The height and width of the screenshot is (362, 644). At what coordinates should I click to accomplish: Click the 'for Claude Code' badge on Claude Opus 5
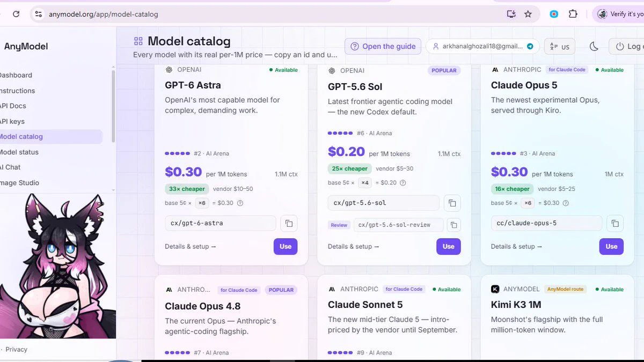tap(567, 70)
